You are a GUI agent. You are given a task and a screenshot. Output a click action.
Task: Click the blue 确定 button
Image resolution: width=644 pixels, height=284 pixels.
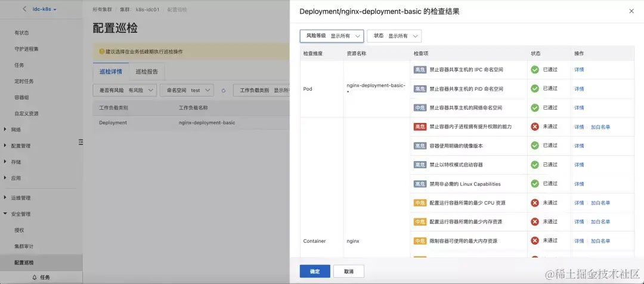[x=315, y=271]
